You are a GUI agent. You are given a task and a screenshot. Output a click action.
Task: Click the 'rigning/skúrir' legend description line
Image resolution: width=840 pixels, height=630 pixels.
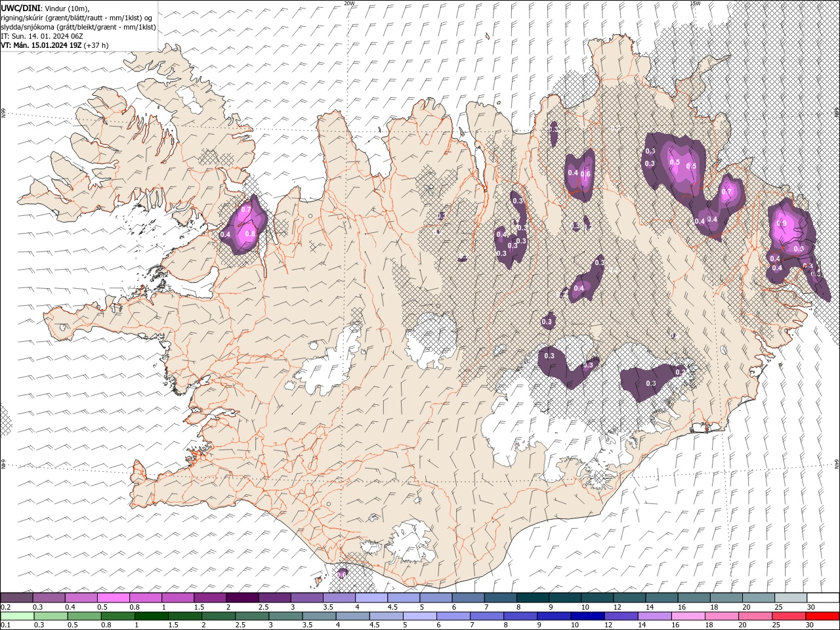tap(77, 17)
